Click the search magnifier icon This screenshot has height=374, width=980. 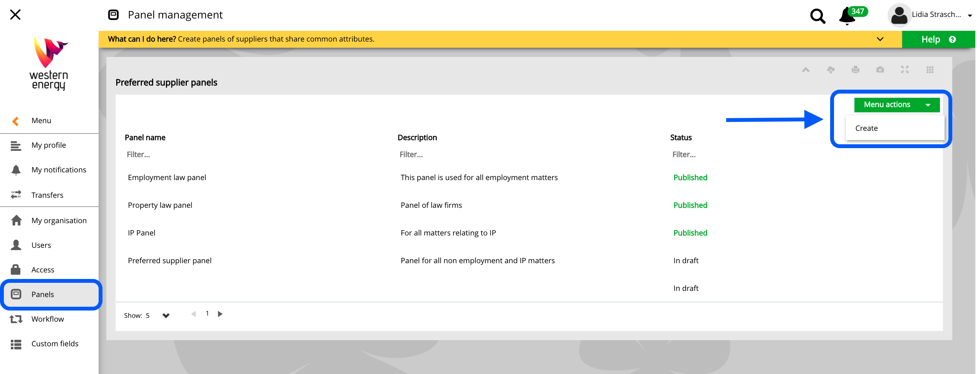tap(817, 16)
